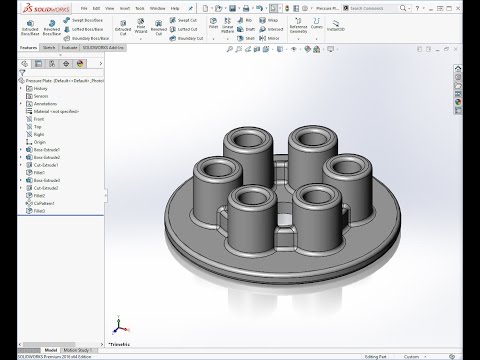Choose the Lofted Boss/Base tool
This screenshot has width=480, height=360.
(83, 29)
